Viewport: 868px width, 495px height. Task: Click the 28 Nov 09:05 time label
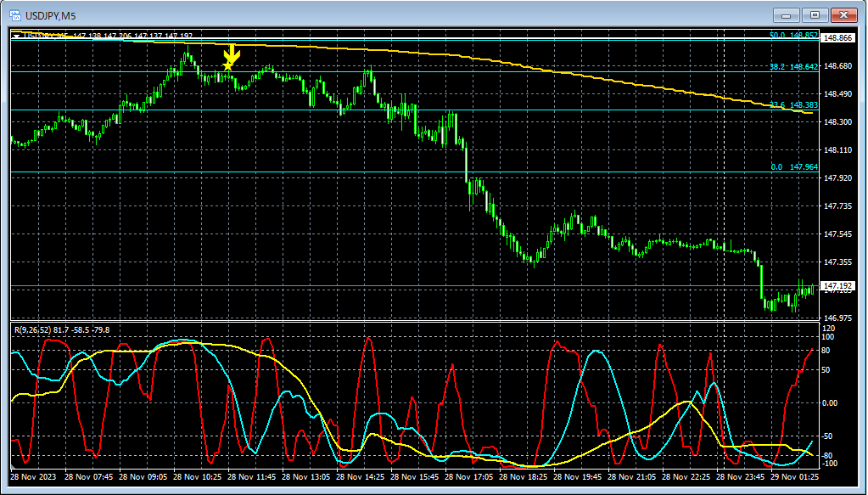coord(143,476)
